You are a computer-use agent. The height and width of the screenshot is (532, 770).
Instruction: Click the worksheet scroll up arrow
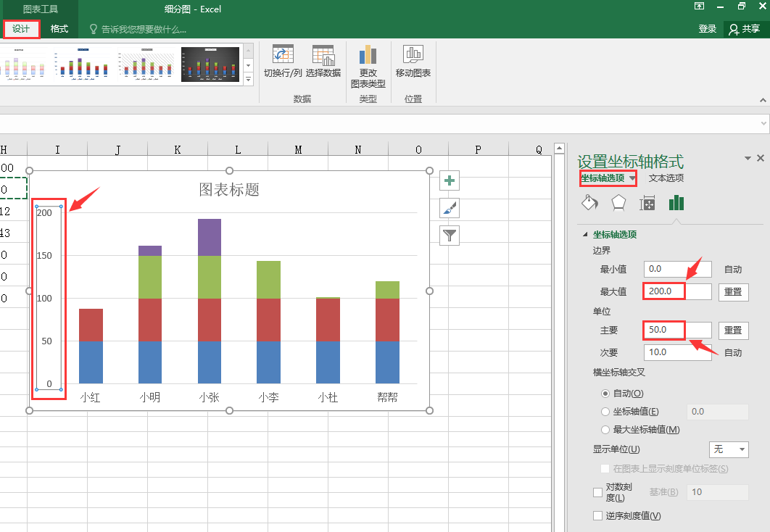click(559, 148)
